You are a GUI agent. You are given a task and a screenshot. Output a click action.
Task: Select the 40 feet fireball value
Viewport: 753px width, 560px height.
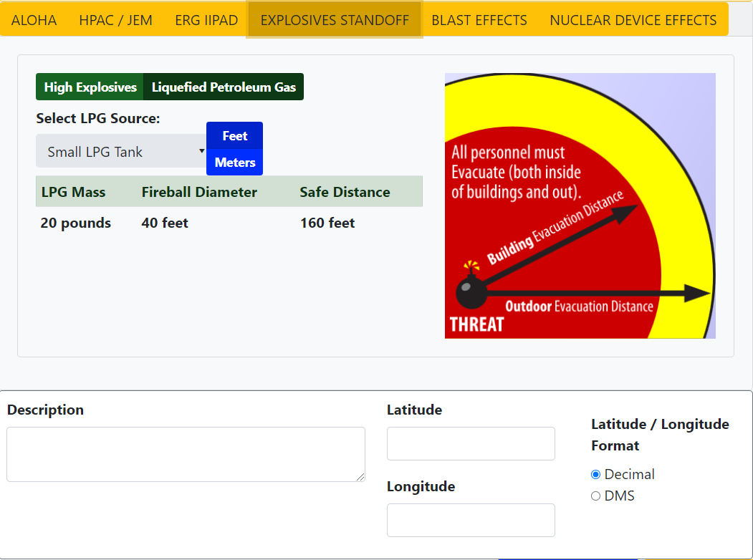tap(165, 223)
